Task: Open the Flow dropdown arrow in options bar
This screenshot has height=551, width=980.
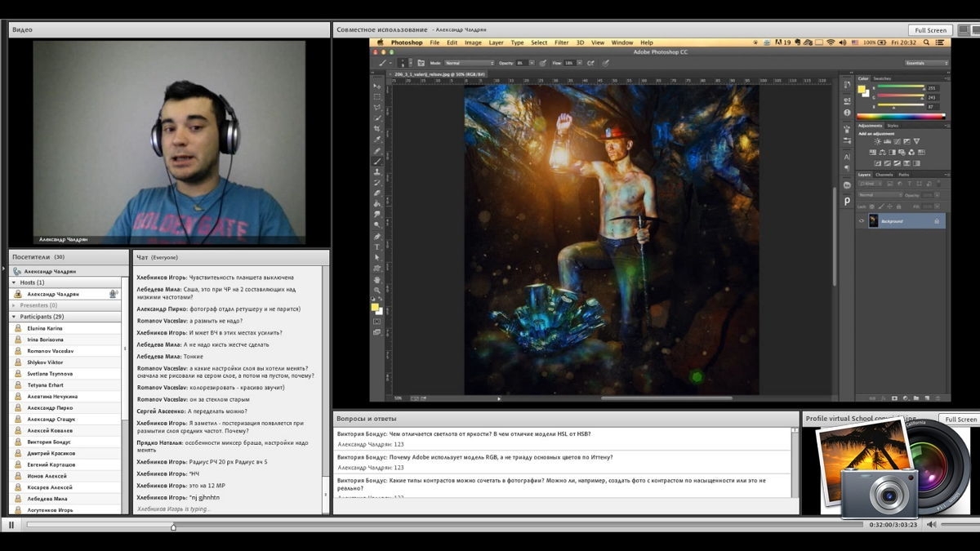Action: [579, 63]
